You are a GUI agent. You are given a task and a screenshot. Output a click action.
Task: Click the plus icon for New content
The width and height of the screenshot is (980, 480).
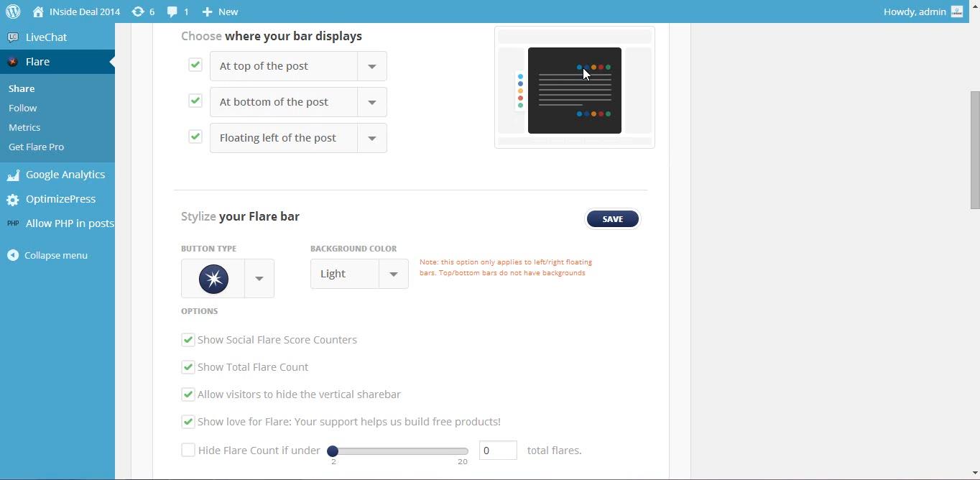[207, 11]
